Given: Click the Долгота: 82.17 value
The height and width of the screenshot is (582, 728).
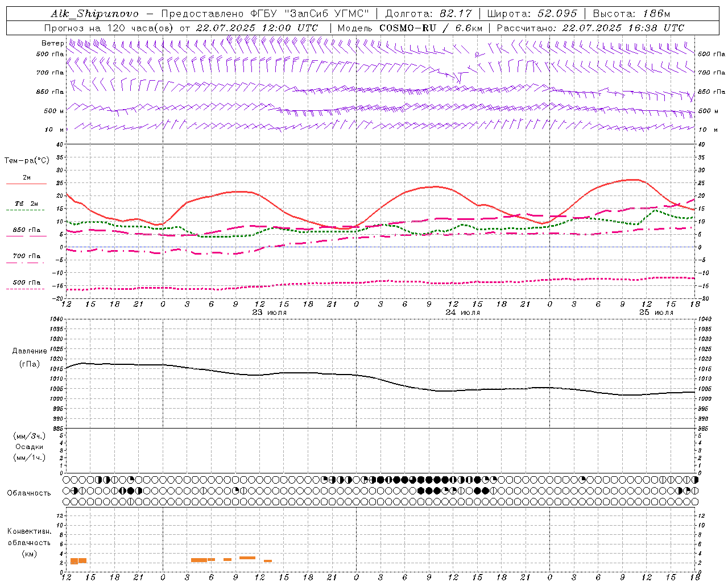Looking at the screenshot, I should (428, 14).
